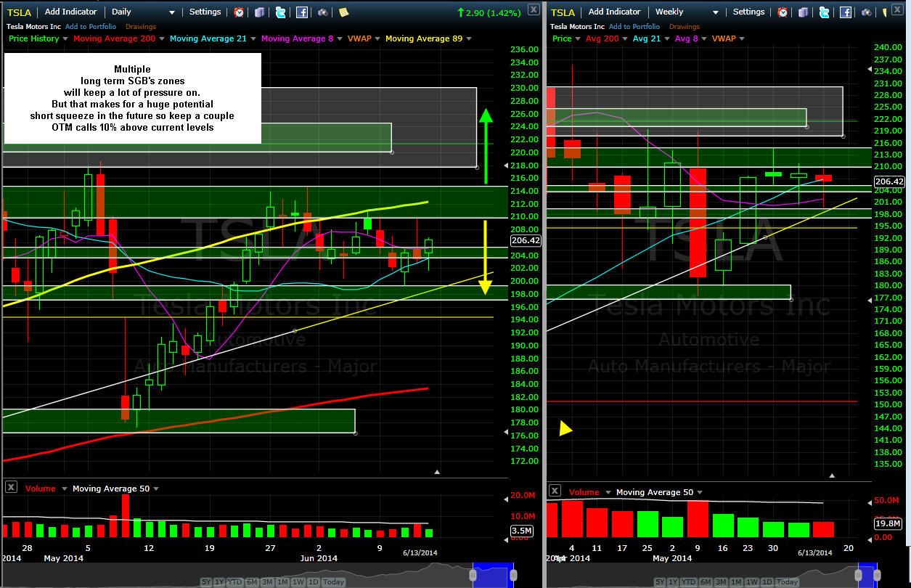Click Add to Portfolio link on Daily chart
The height and width of the screenshot is (588, 911).
coord(91,27)
